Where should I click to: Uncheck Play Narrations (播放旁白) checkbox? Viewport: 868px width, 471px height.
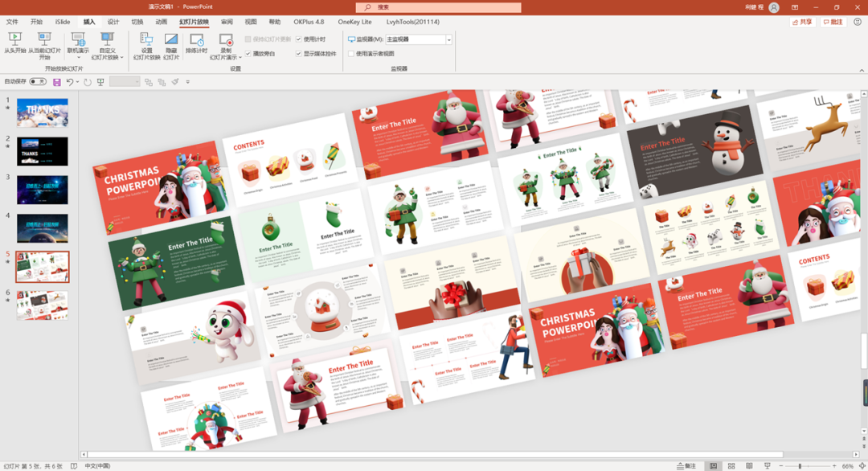point(248,54)
